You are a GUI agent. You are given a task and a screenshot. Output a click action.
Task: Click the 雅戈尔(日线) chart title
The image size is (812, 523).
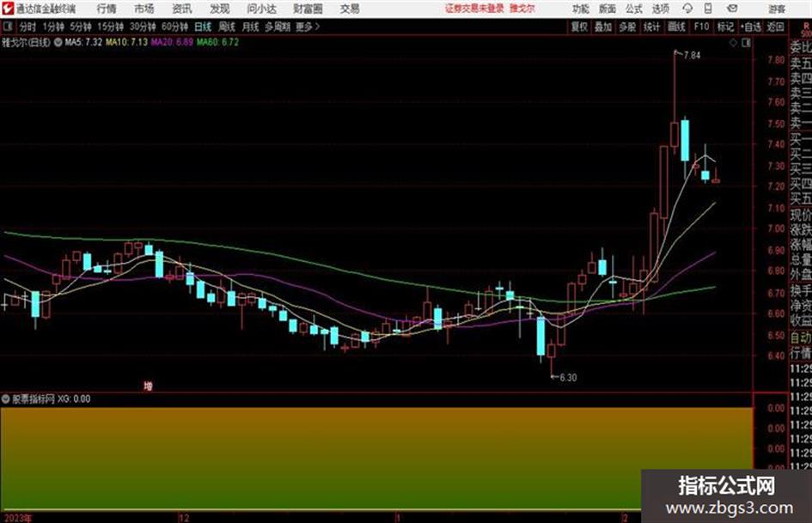point(26,42)
